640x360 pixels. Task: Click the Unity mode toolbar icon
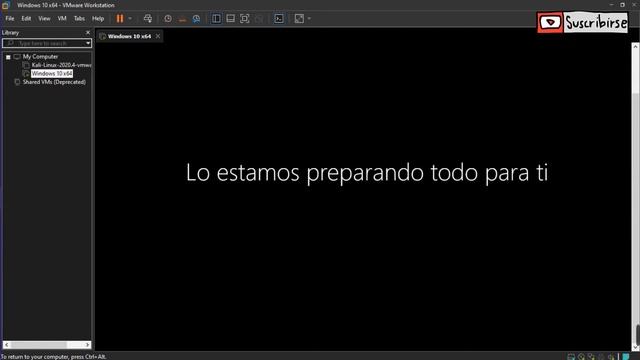(x=259, y=18)
